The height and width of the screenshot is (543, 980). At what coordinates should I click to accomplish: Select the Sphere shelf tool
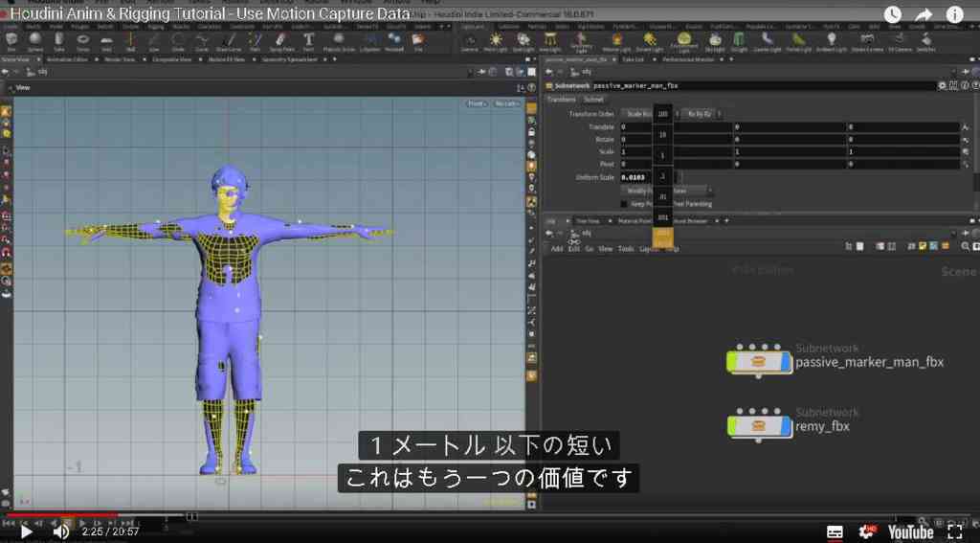pos(35,42)
